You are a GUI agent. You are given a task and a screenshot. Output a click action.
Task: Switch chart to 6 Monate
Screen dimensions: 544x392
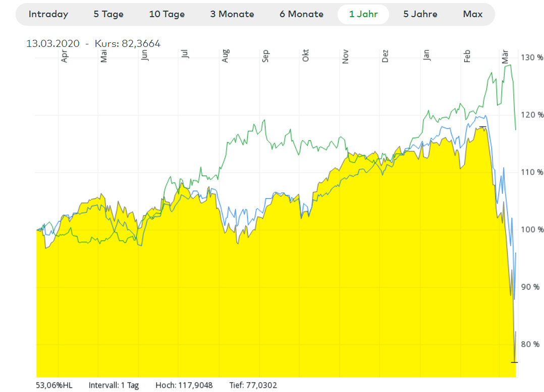[x=301, y=14]
